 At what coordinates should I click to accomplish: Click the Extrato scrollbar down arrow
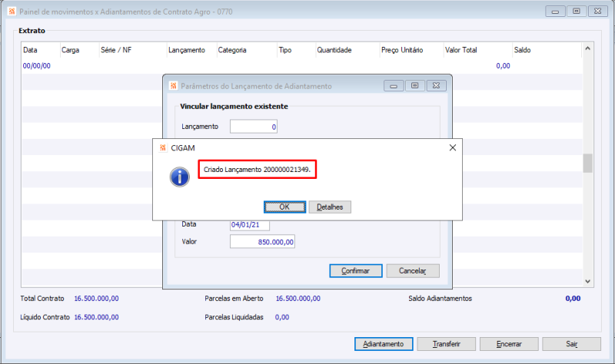click(x=587, y=281)
